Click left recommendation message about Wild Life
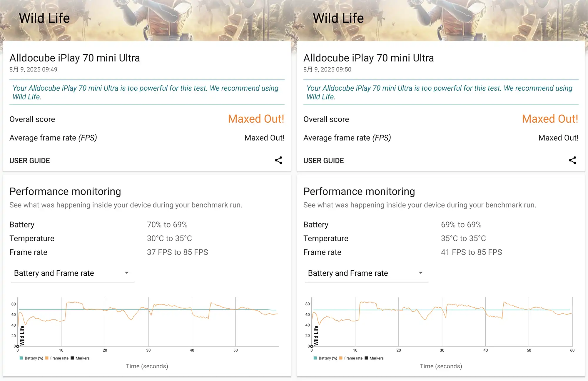The width and height of the screenshot is (588, 381). pos(146,92)
